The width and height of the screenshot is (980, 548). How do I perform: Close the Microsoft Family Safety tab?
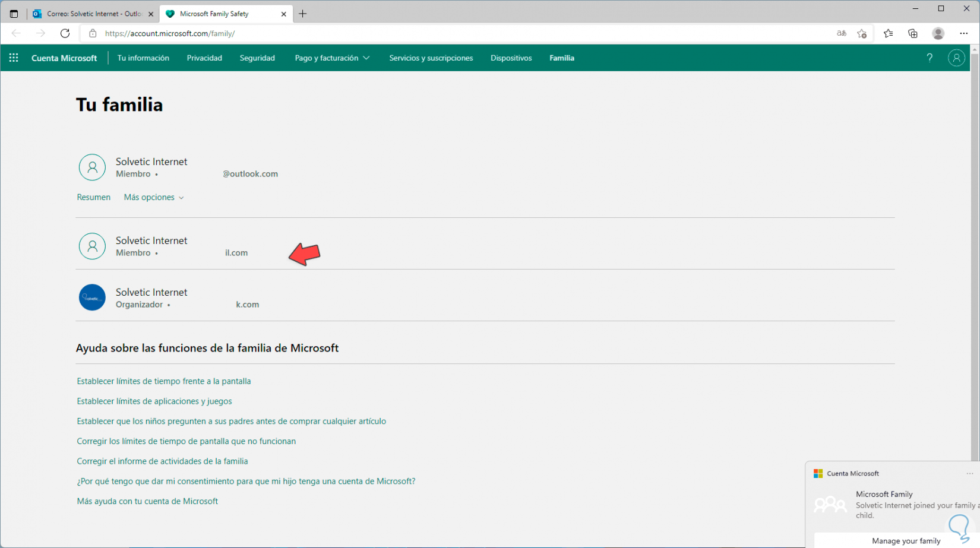pyautogui.click(x=283, y=14)
